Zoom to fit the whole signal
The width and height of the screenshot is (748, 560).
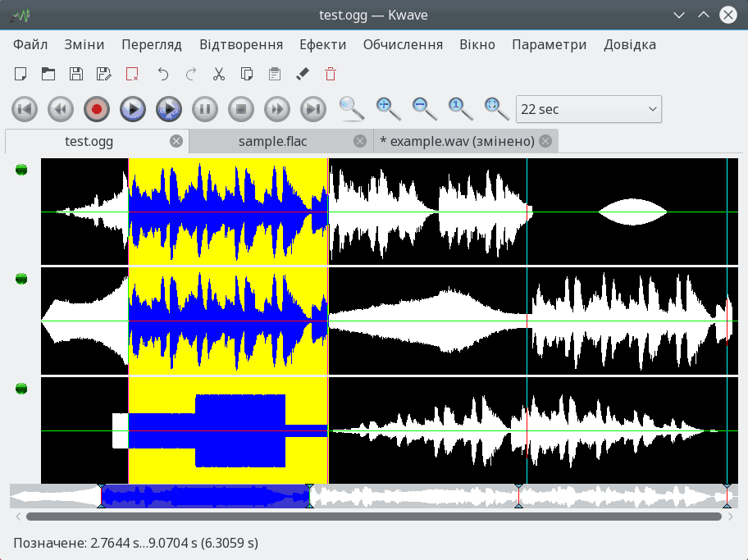pos(496,109)
